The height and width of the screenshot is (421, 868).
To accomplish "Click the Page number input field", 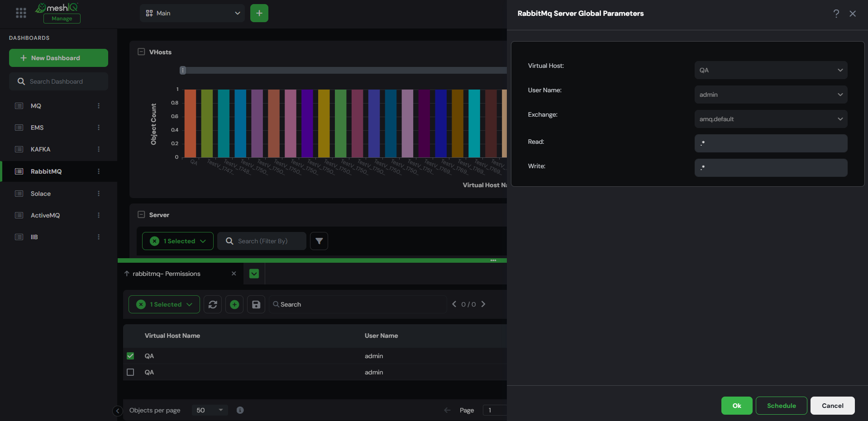I will (495, 410).
